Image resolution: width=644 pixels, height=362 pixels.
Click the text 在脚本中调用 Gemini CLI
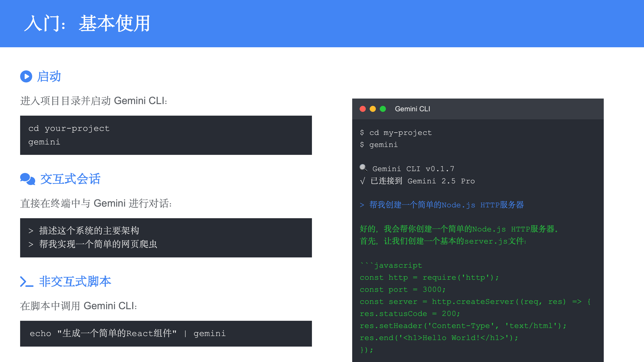(78, 306)
